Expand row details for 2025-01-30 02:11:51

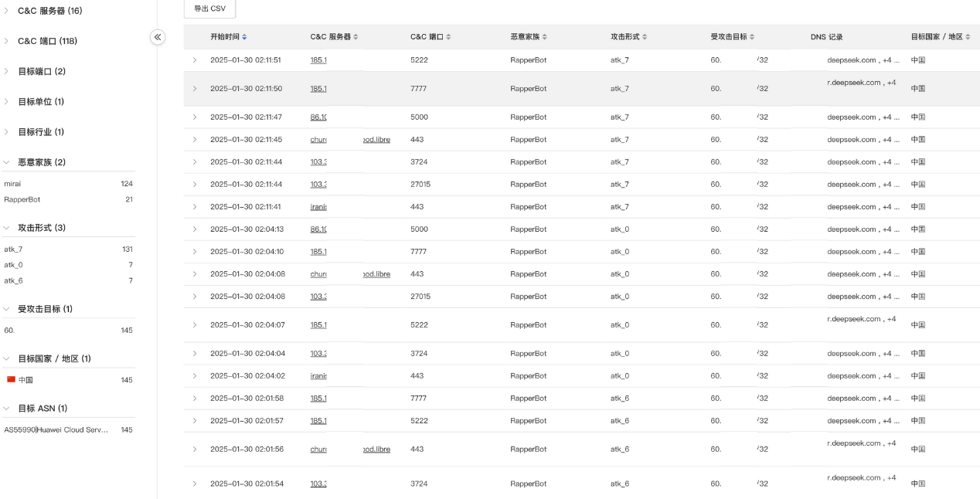[x=195, y=60]
